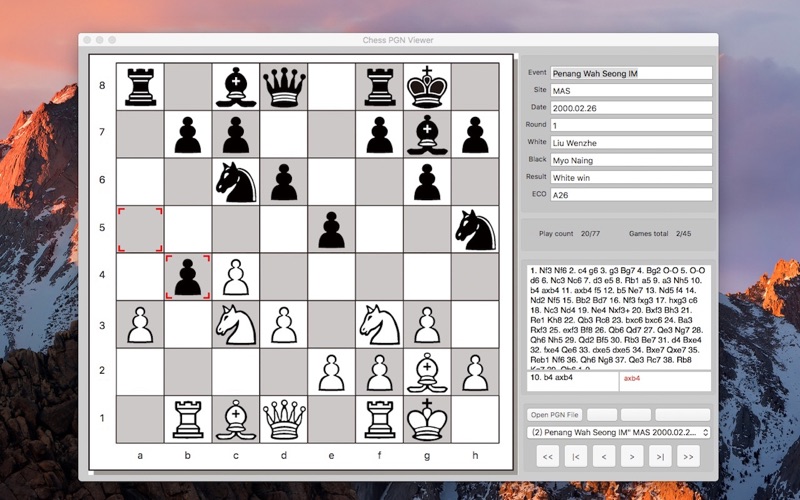Go to last move with >| button
The width and height of the screenshot is (800, 500).
tap(660, 457)
